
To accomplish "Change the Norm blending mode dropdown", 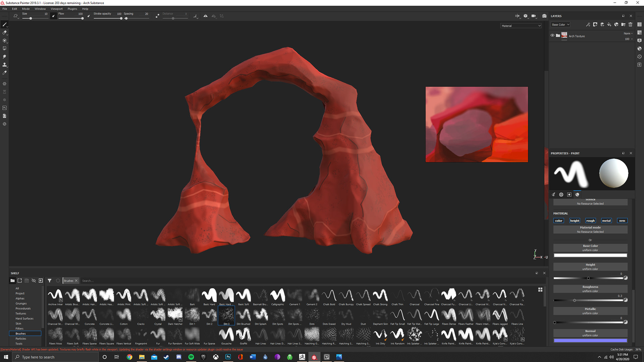I will 628,33.
